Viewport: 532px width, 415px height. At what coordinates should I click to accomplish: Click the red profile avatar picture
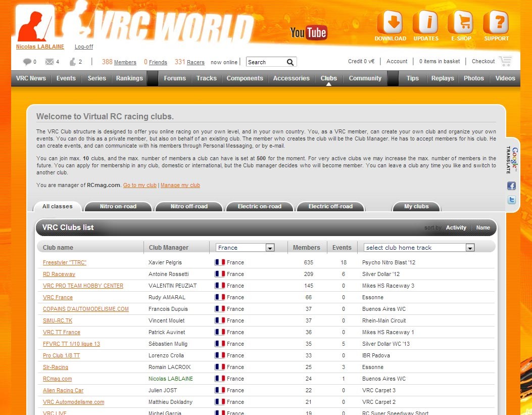point(35,24)
